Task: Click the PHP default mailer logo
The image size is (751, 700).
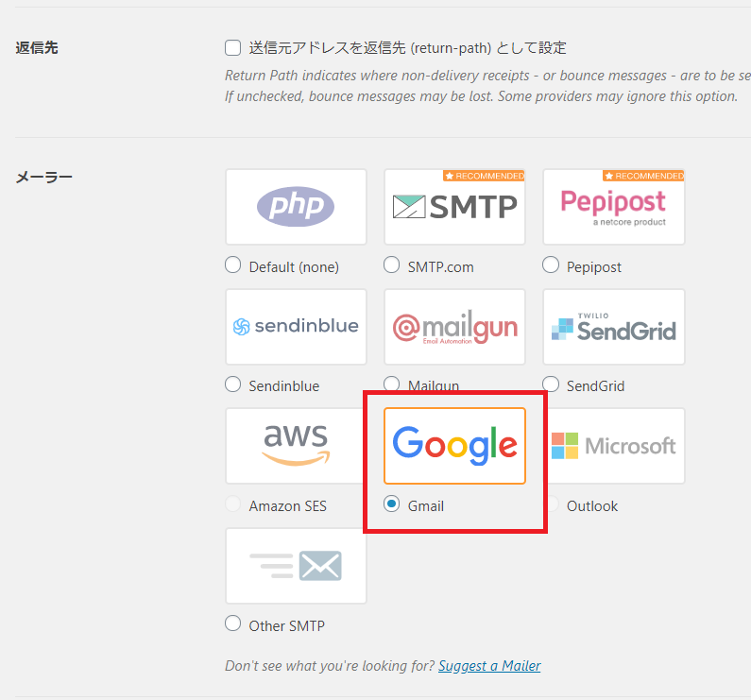Action: [x=296, y=207]
